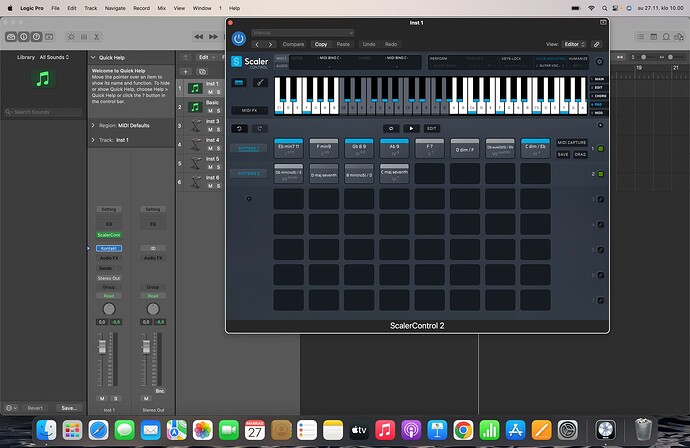Select Basic track green music icon

point(195,107)
